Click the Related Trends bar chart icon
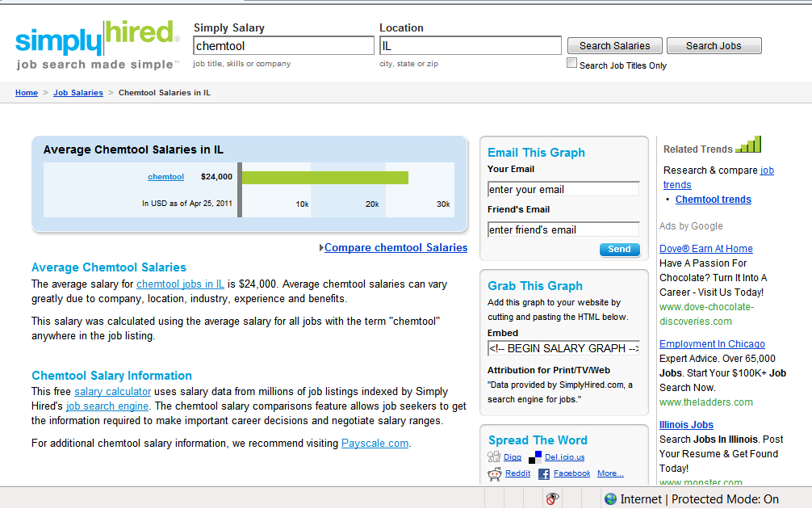 [x=749, y=145]
